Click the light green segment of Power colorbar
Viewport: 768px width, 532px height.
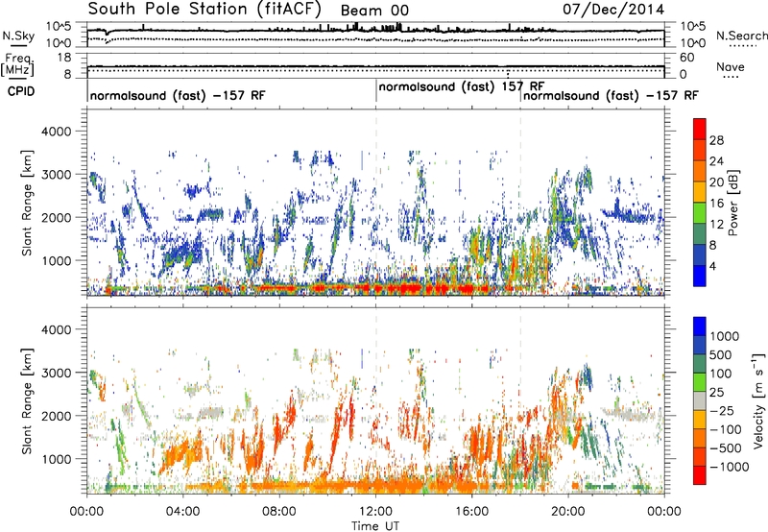click(x=700, y=212)
